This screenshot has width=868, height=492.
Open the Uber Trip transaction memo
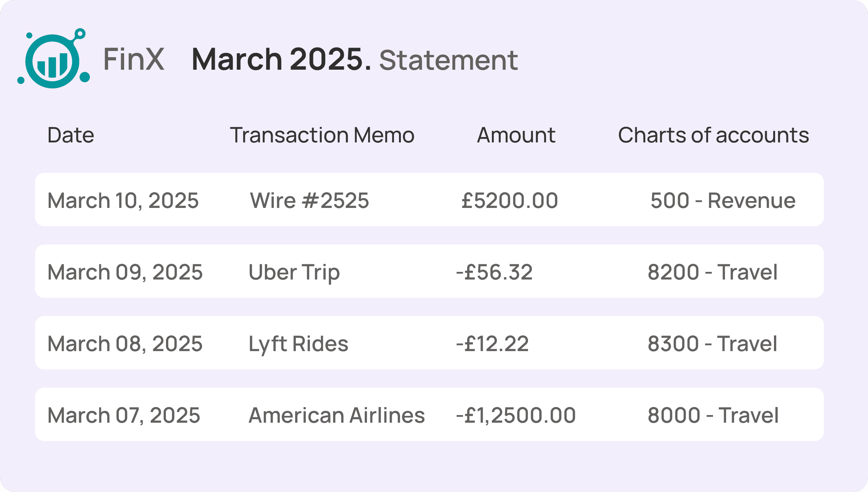(294, 273)
